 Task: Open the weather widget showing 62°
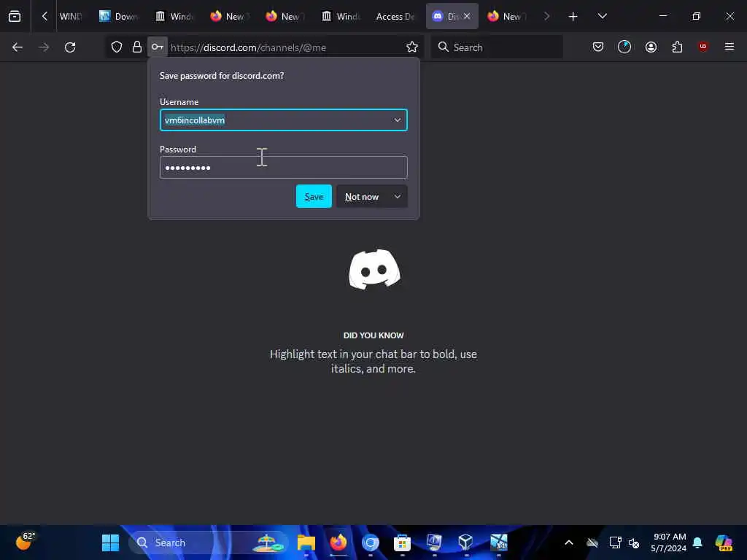[x=25, y=542]
